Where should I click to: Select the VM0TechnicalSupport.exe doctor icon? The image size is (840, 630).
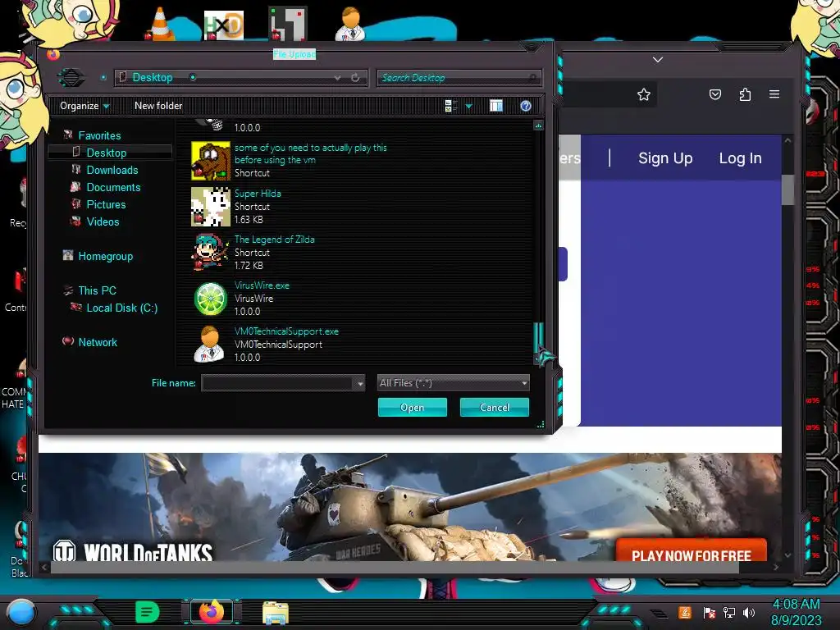[x=211, y=344]
